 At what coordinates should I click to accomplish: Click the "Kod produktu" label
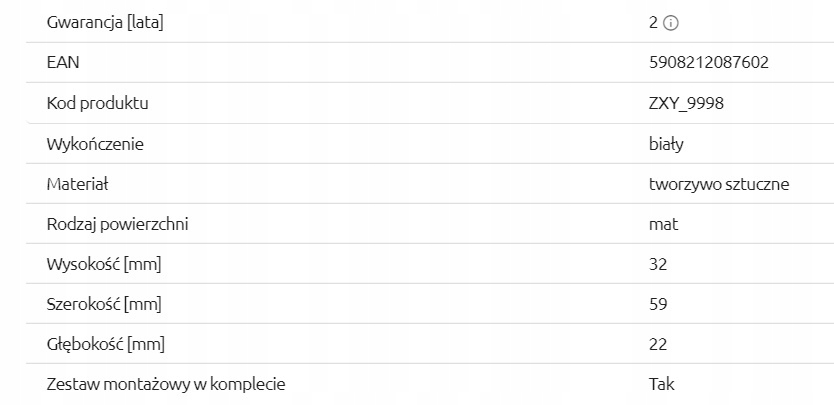(x=98, y=103)
